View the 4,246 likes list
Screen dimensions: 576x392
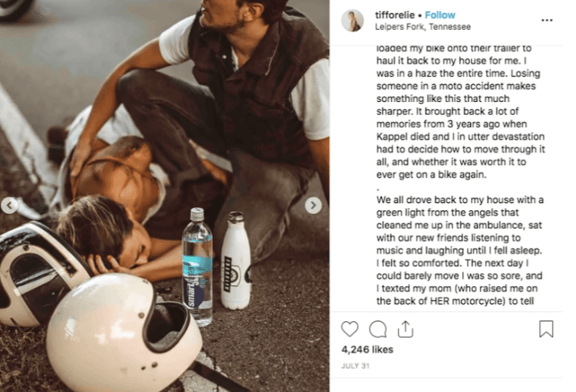367,349
